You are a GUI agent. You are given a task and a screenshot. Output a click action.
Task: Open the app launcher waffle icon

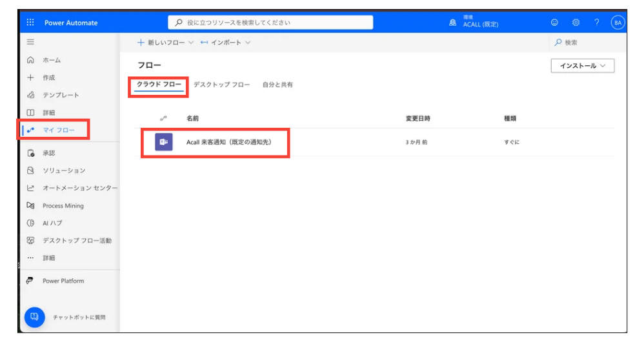(30, 23)
